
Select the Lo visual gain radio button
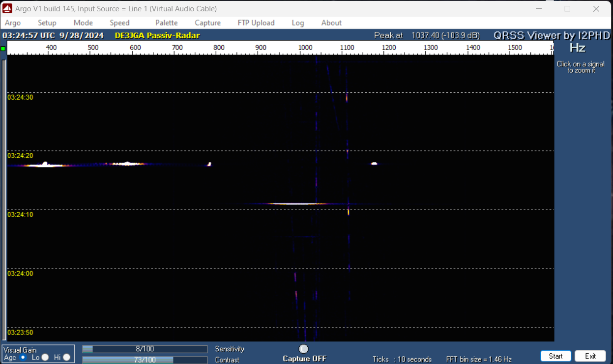[45, 357]
